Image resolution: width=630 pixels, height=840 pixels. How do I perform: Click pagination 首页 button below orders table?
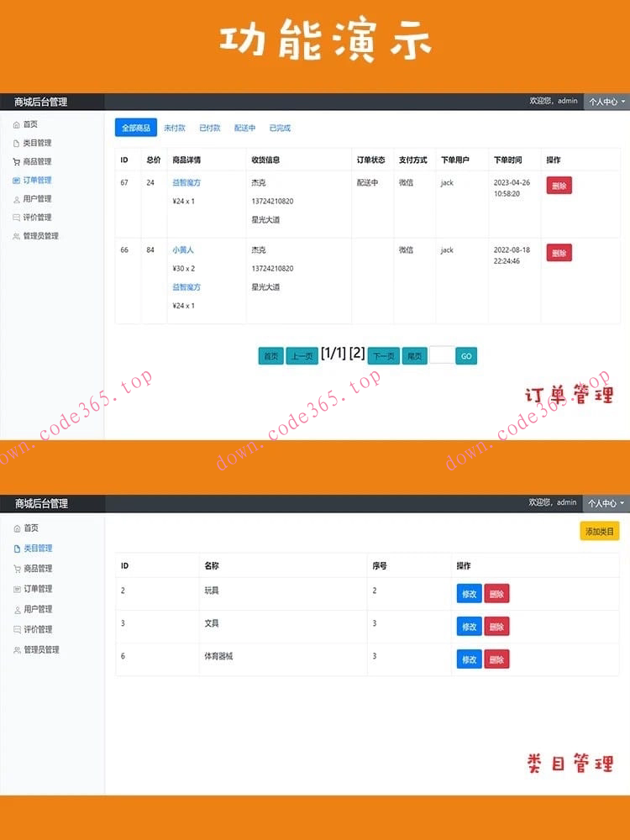tap(271, 355)
